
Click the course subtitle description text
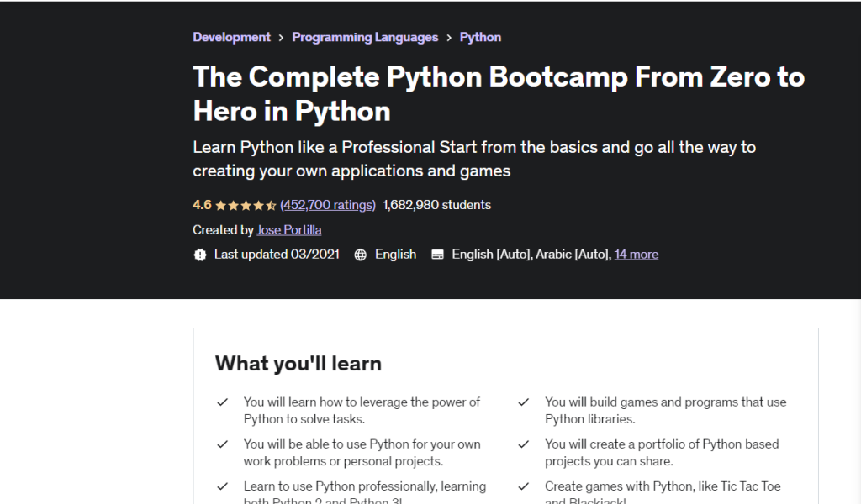(x=474, y=159)
